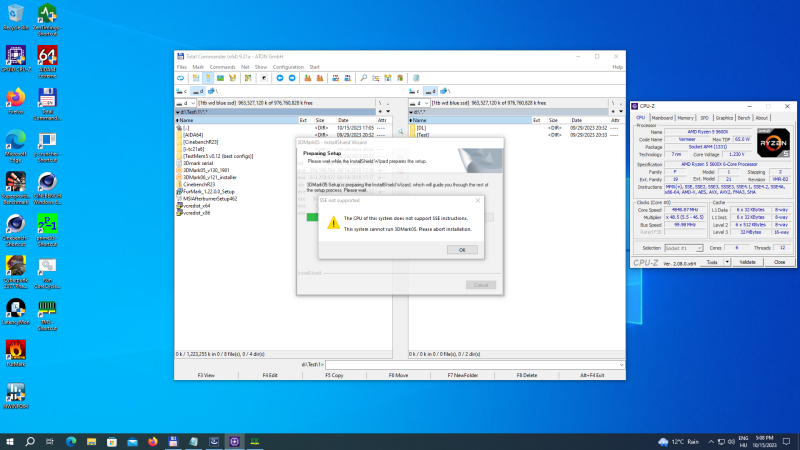This screenshot has height=450, width=800.
Task: Go forward with the blue right arrow toolbar icon
Action: (292, 78)
